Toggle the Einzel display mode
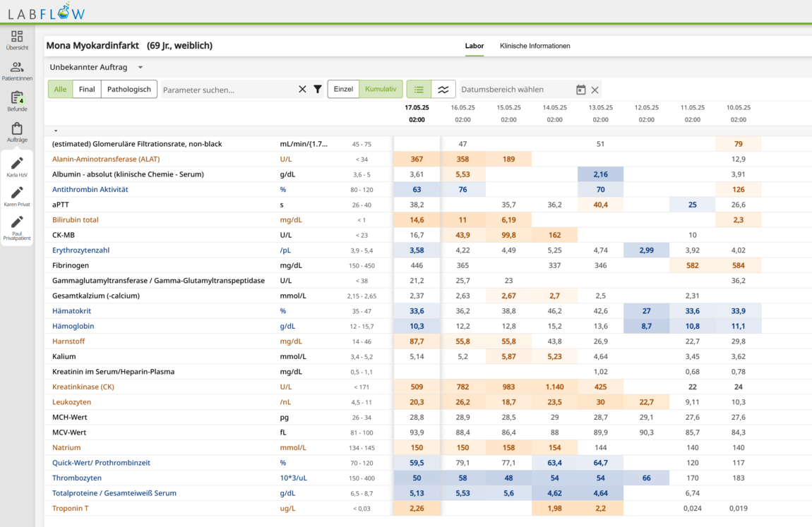This screenshot has width=812, height=527. click(x=343, y=90)
